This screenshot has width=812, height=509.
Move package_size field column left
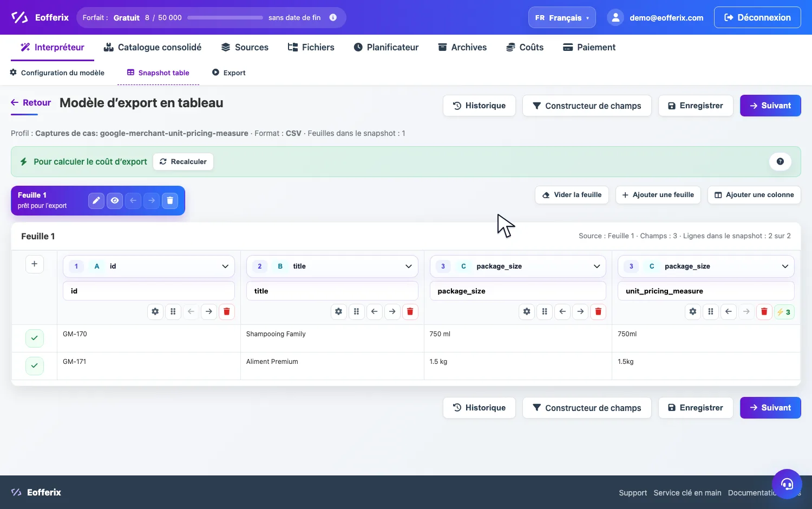[562, 311]
